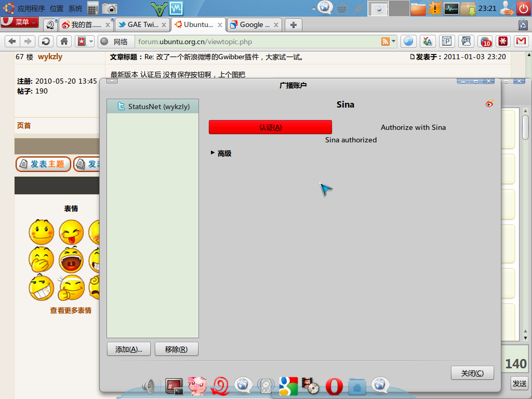Click the extension icon with 10 badge
The height and width of the screenshot is (399, 532).
click(x=485, y=42)
